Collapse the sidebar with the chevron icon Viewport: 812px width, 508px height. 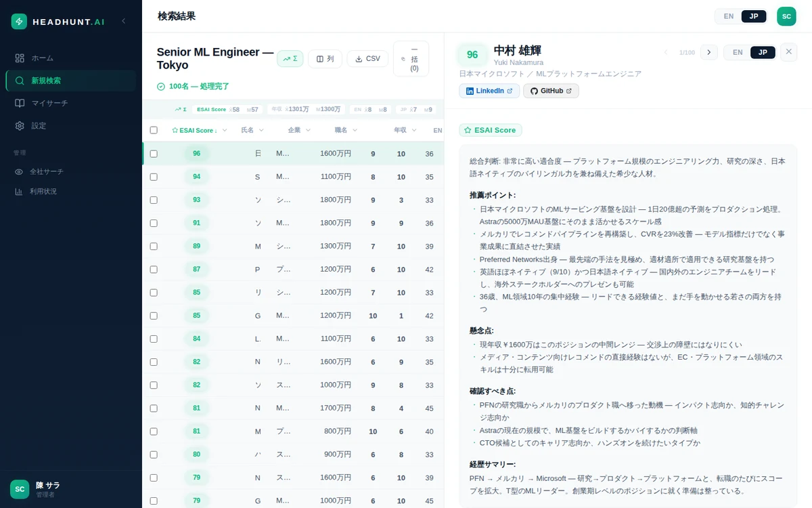[123, 21]
